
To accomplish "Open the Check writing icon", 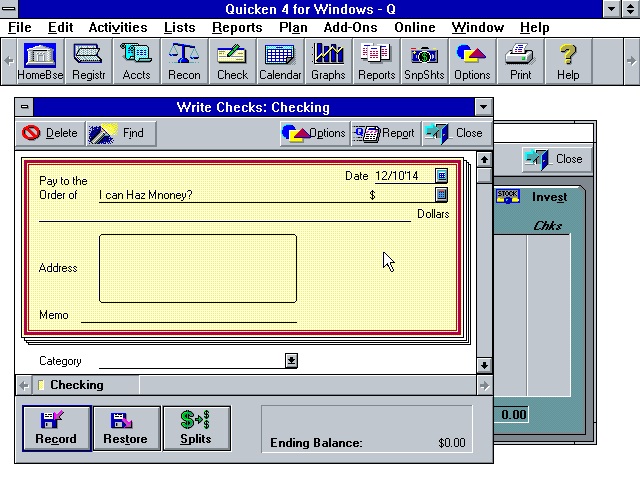I will pyautogui.click(x=232, y=61).
